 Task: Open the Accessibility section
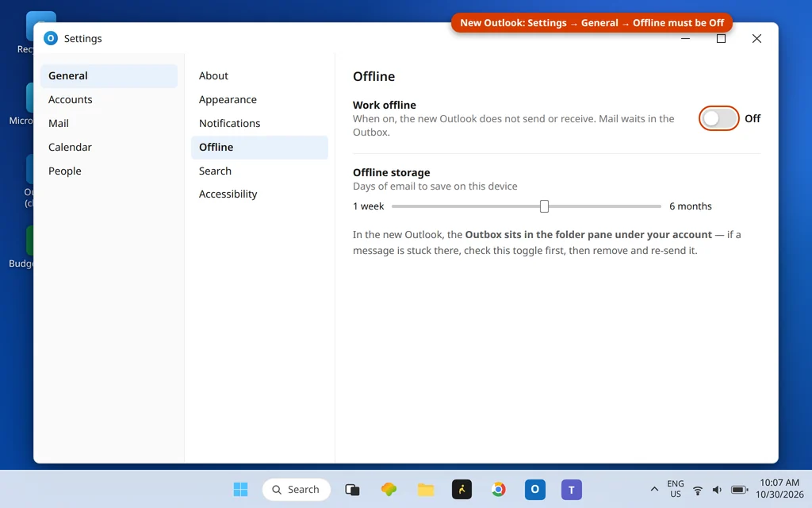[259, 194]
